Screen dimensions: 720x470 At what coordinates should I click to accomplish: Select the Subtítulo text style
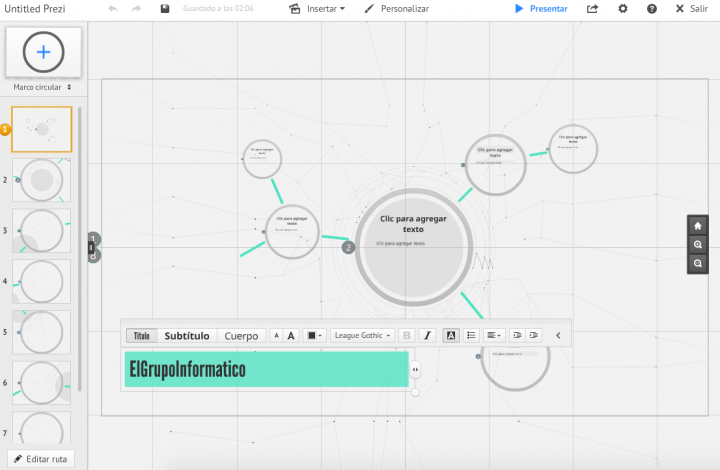(187, 336)
